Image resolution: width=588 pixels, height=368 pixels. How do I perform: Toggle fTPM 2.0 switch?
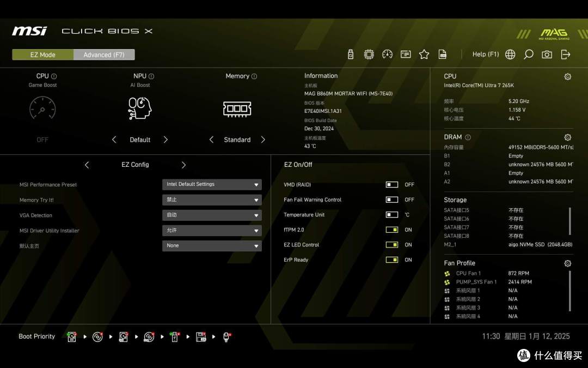[x=392, y=230]
